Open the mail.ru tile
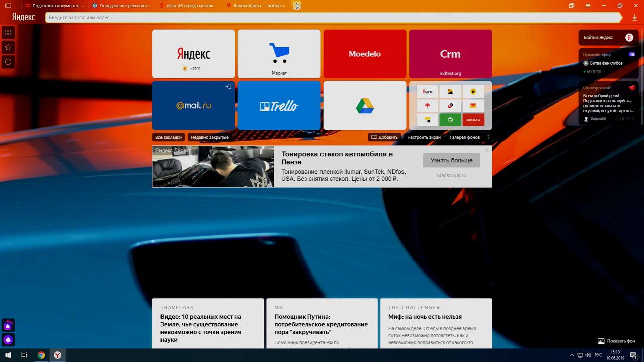644x362 pixels. coord(194,106)
